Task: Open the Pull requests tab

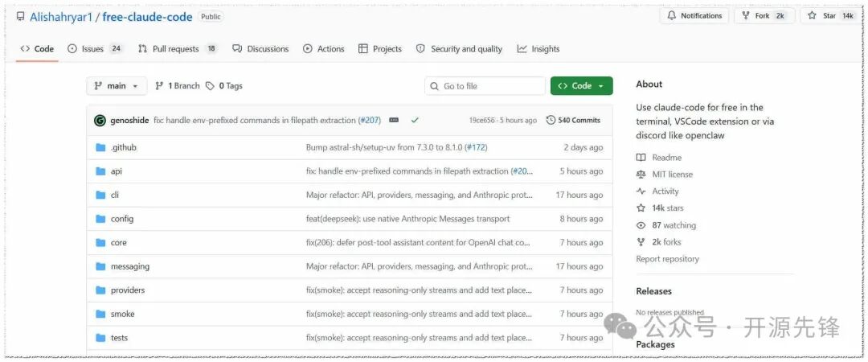Action: point(177,49)
